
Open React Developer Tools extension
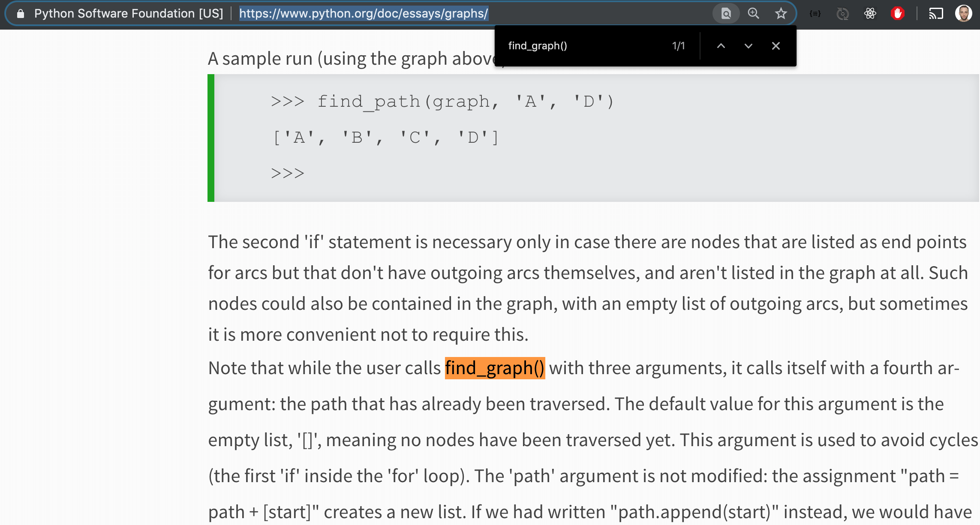click(870, 13)
